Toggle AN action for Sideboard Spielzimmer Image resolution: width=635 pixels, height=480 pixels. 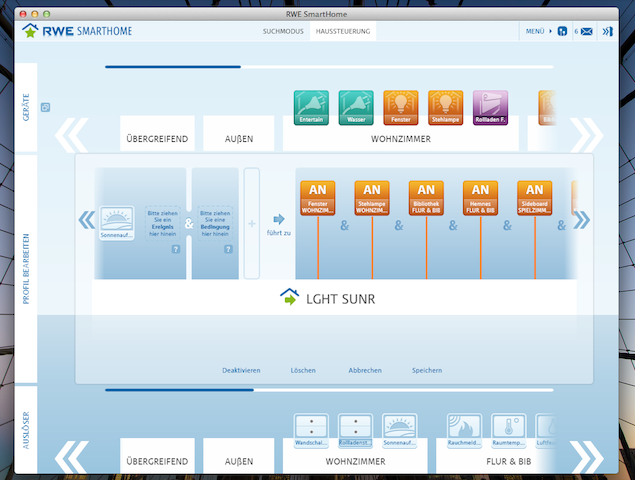tap(535, 198)
